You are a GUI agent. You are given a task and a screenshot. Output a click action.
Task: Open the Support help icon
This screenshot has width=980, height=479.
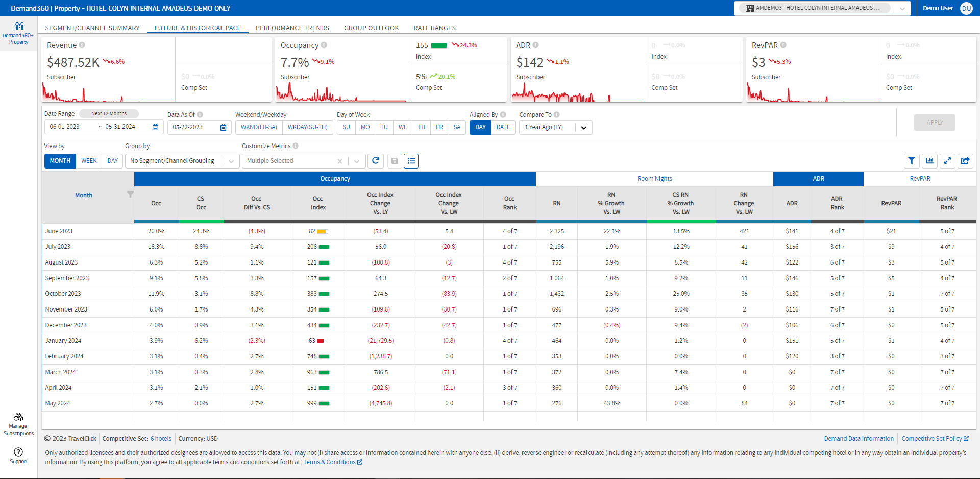pos(18,452)
